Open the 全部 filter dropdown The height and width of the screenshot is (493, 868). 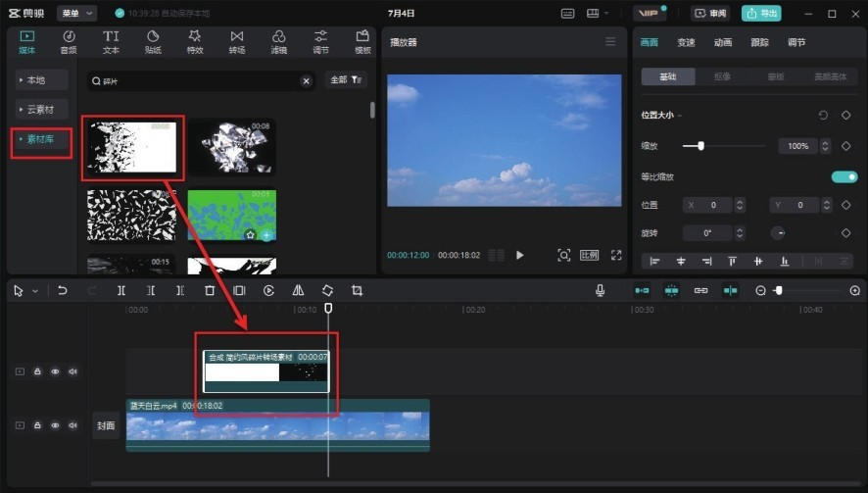346,79
